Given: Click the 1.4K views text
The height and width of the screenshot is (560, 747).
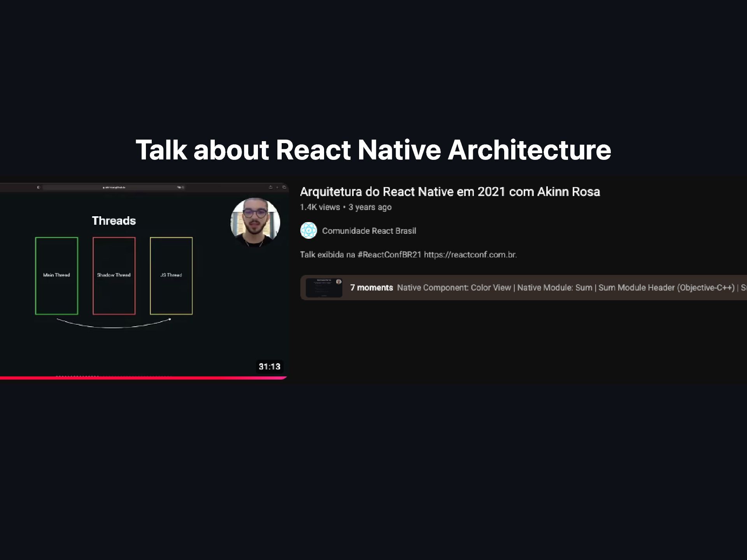Looking at the screenshot, I should [x=320, y=207].
